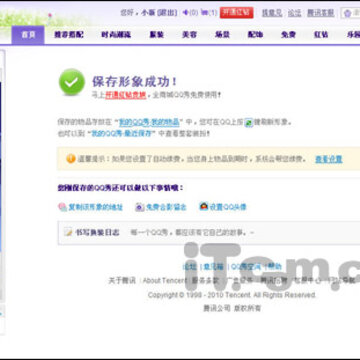Viewport: 360px width, 360px height.
Task: Open the 推荐搭配 tab
Action: coord(69,35)
